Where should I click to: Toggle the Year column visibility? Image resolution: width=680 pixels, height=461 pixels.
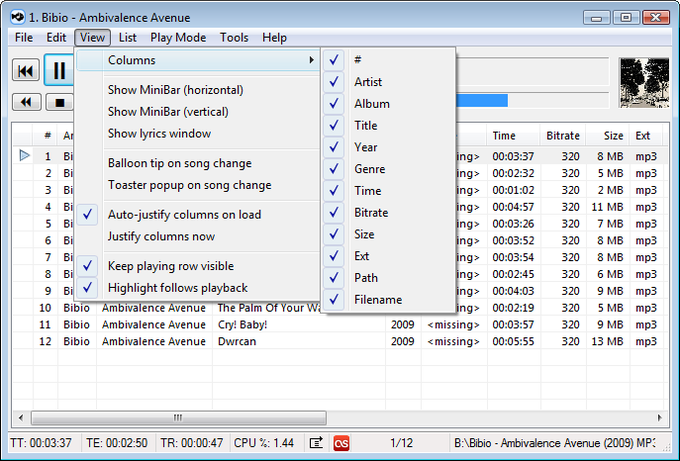[x=389, y=147]
